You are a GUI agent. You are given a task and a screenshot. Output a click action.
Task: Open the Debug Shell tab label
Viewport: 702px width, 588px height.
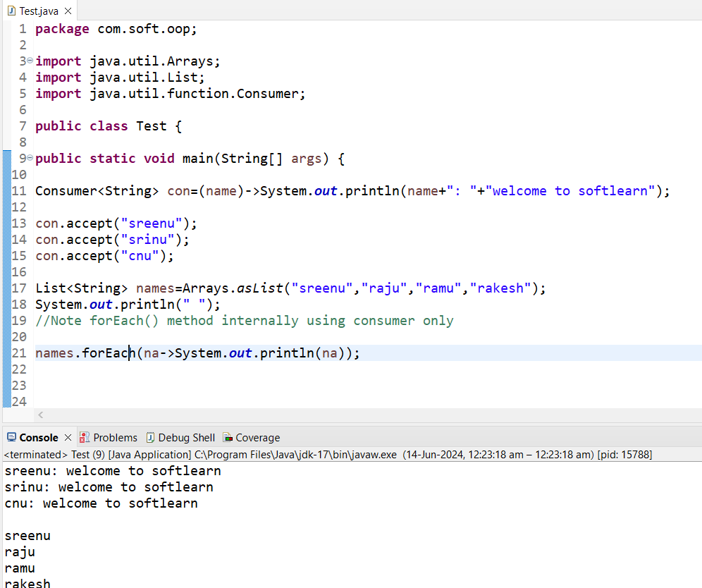(x=186, y=438)
